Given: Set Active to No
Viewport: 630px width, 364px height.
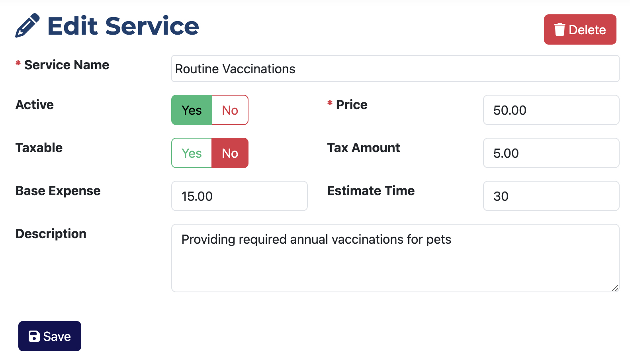Looking at the screenshot, I should coord(230,110).
